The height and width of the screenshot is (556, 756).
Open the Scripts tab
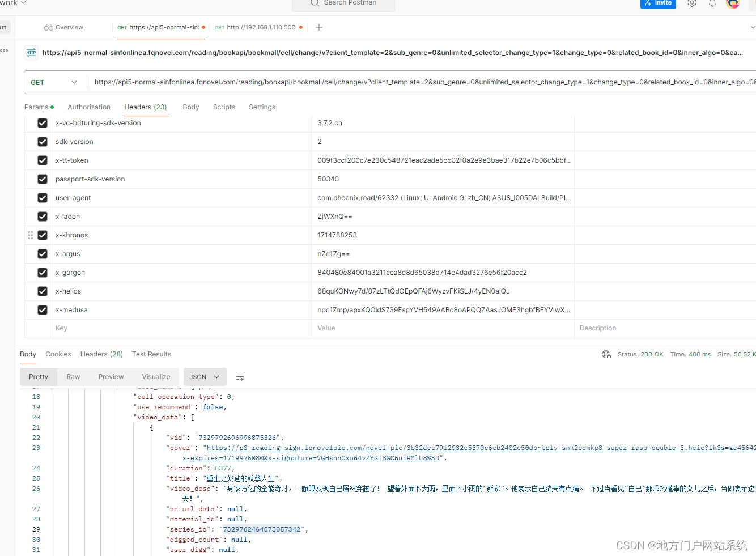pyautogui.click(x=224, y=107)
